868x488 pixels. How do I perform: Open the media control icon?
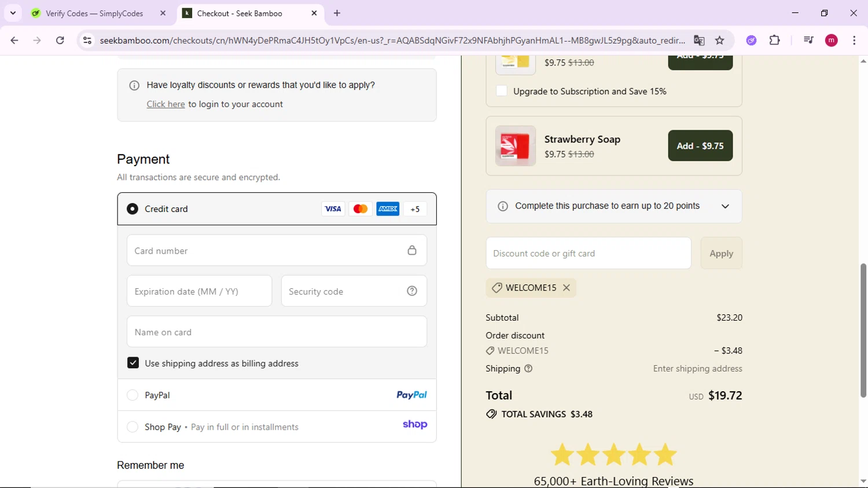pyautogui.click(x=808, y=41)
